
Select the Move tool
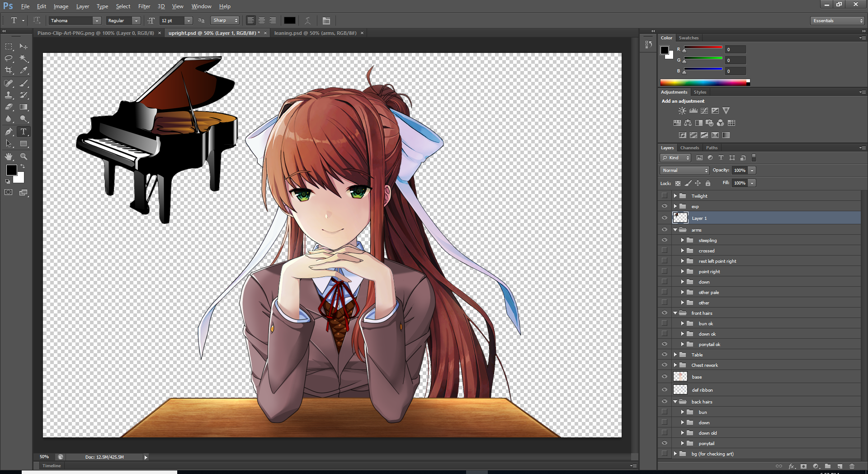click(x=24, y=47)
